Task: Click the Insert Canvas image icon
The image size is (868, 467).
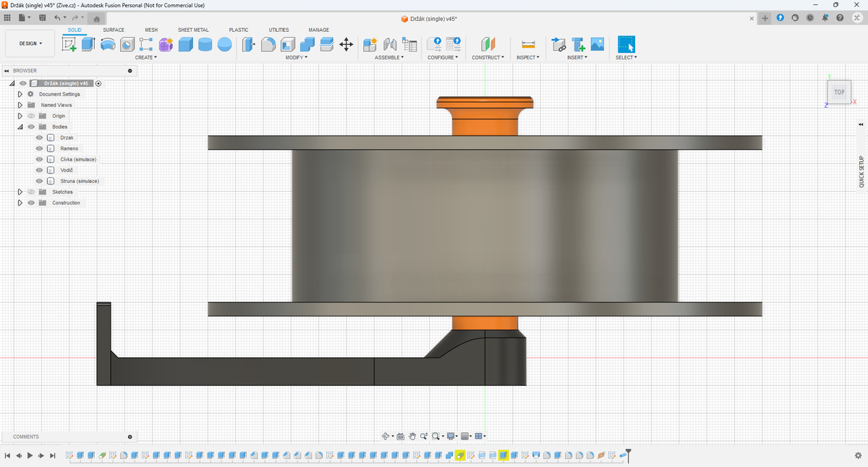Action: pyautogui.click(x=597, y=44)
